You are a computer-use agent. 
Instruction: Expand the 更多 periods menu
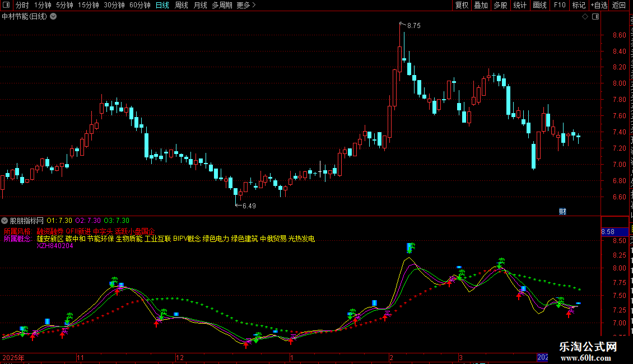pyautogui.click(x=246, y=5)
